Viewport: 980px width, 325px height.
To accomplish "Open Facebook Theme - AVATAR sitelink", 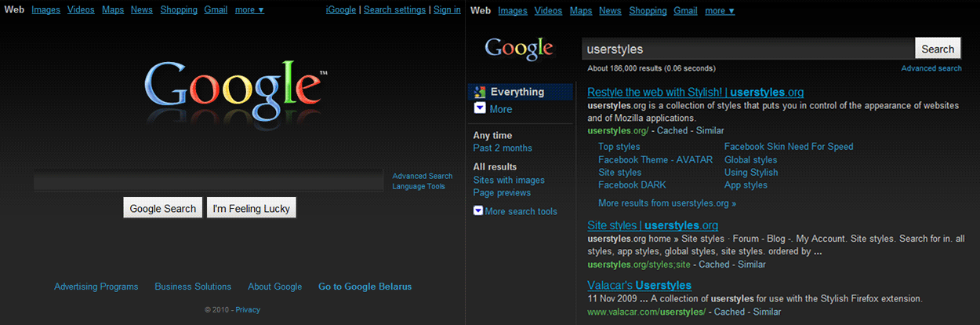I will (x=655, y=159).
